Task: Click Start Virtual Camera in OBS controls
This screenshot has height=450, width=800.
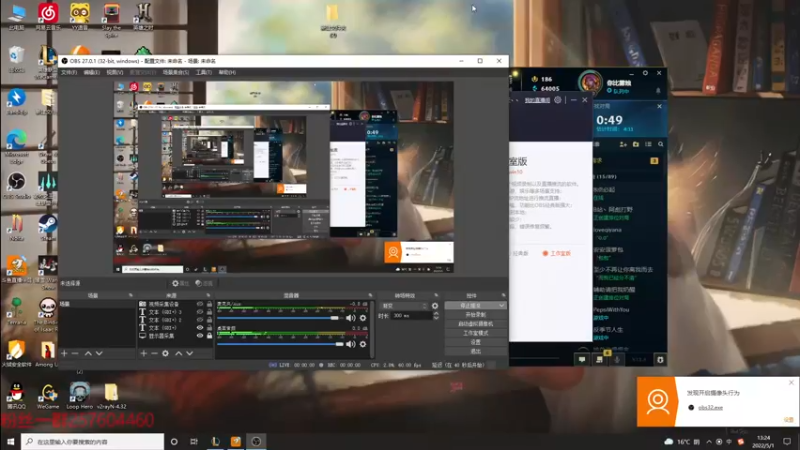Action: (x=476, y=324)
